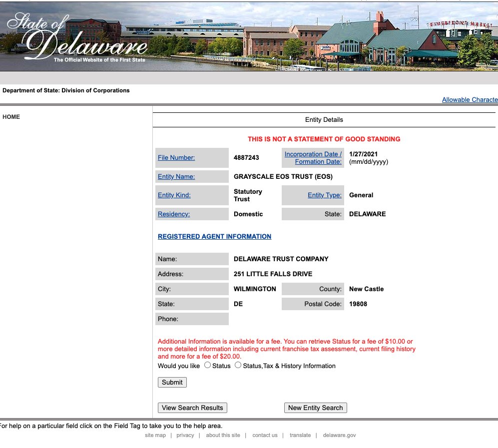
Task: Click entity name GRAYSCALE EOS TRUST (EOS)
Action: tap(283, 176)
